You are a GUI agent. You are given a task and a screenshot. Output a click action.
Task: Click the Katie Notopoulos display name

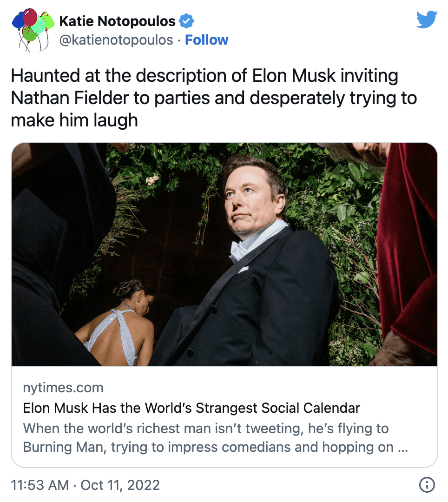(x=116, y=20)
